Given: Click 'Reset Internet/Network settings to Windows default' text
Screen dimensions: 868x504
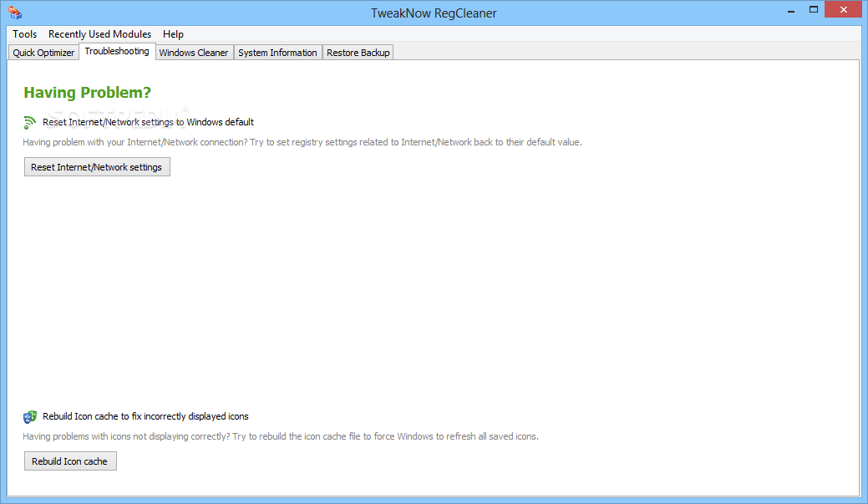Looking at the screenshot, I should coord(149,122).
